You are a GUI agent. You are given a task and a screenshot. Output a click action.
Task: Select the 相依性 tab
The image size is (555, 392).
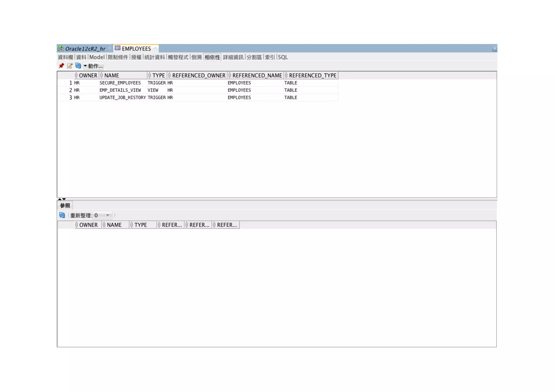[212, 57]
